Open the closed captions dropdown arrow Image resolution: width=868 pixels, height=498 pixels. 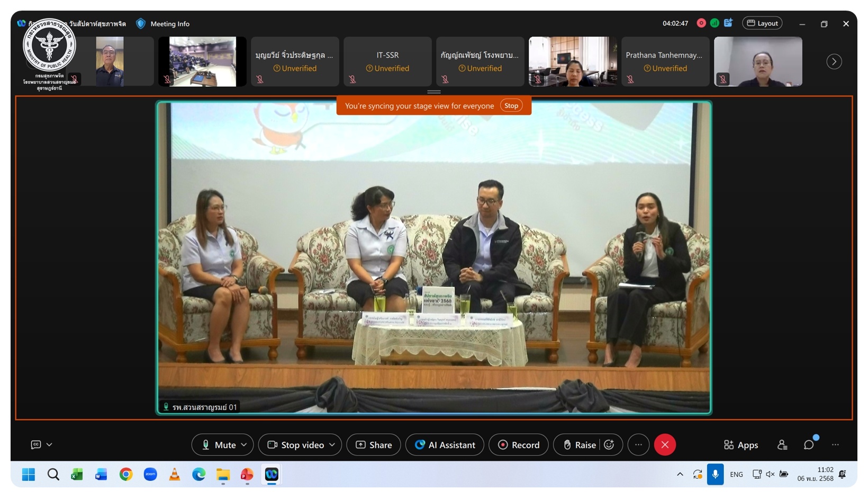pos(49,445)
